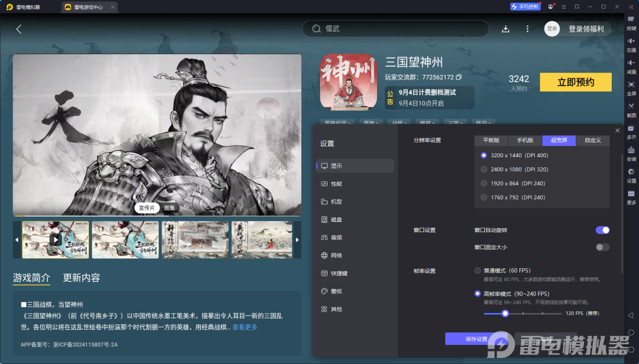This screenshot has width=639, height=364.
Task: Toggle 窗口自动旋转 switch off
Action: tap(603, 230)
